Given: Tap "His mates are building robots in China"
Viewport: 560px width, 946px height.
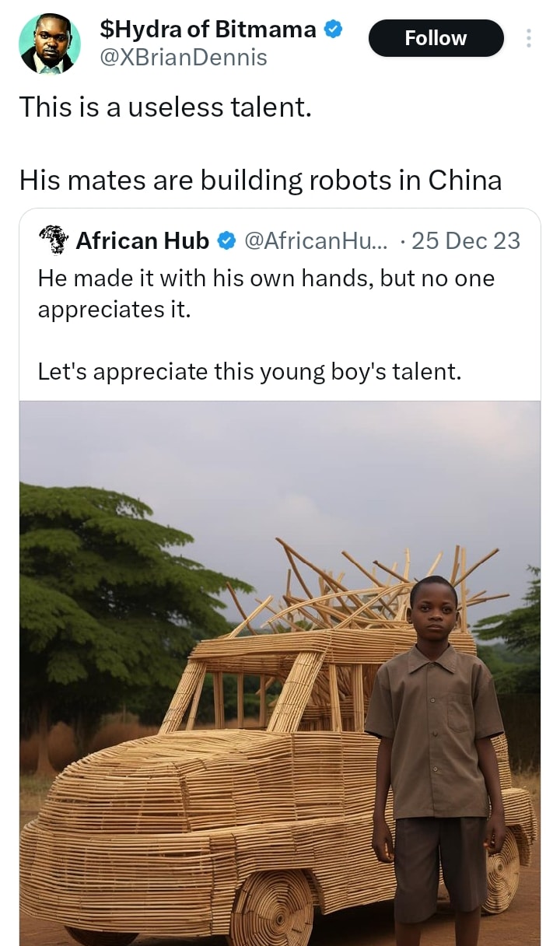Looking at the screenshot, I should pos(261,180).
